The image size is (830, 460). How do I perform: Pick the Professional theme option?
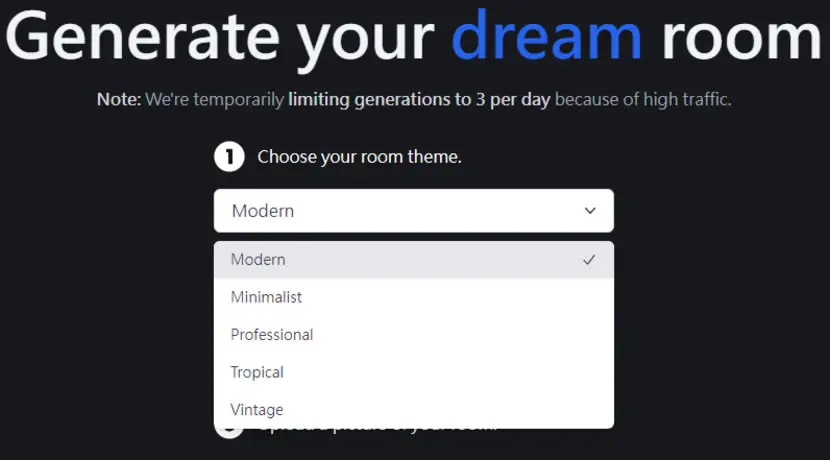pyautogui.click(x=414, y=335)
